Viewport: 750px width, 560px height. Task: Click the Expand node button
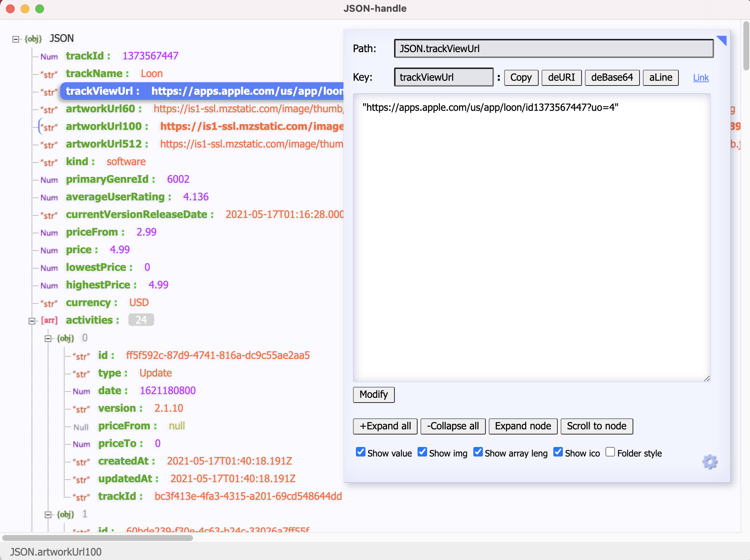[523, 426]
